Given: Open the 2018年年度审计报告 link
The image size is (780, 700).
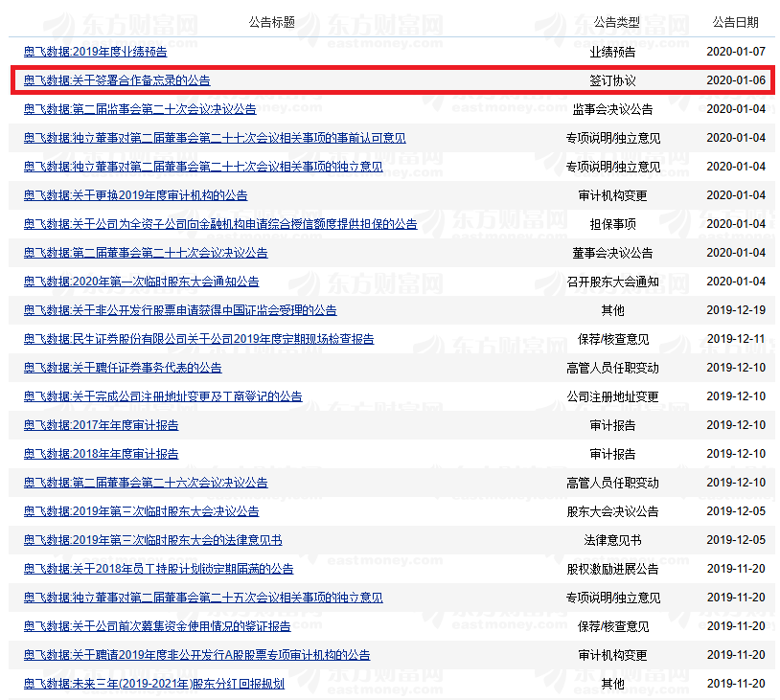Looking at the screenshot, I should coord(101,454).
